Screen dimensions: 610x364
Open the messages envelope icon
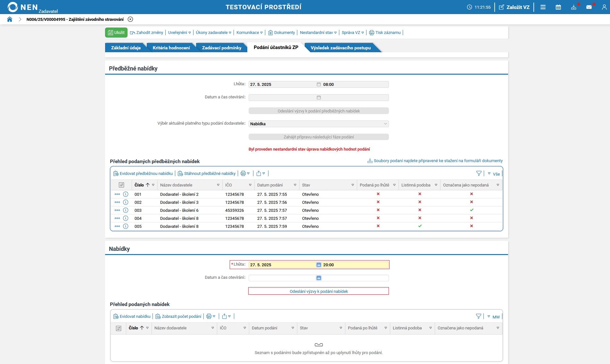coord(589,7)
